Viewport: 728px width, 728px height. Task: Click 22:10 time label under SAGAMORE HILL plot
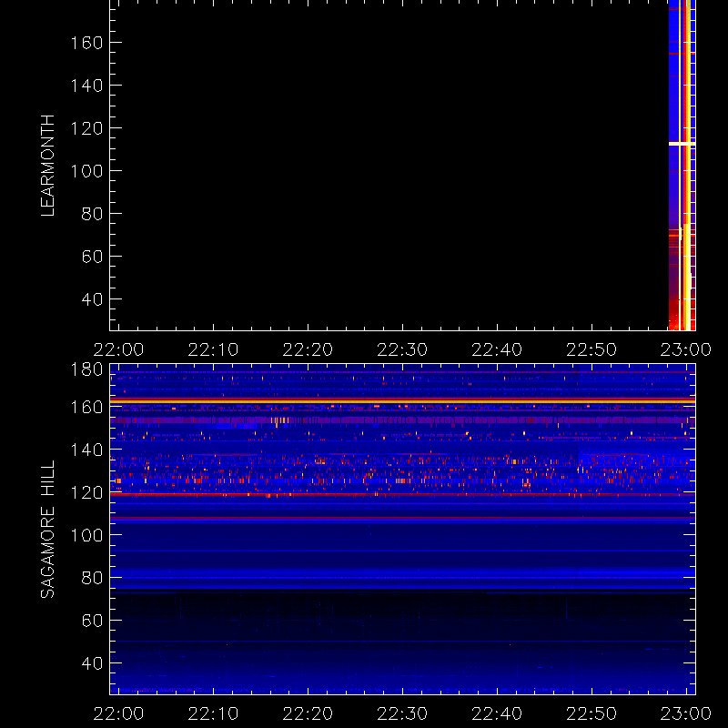[x=213, y=713]
